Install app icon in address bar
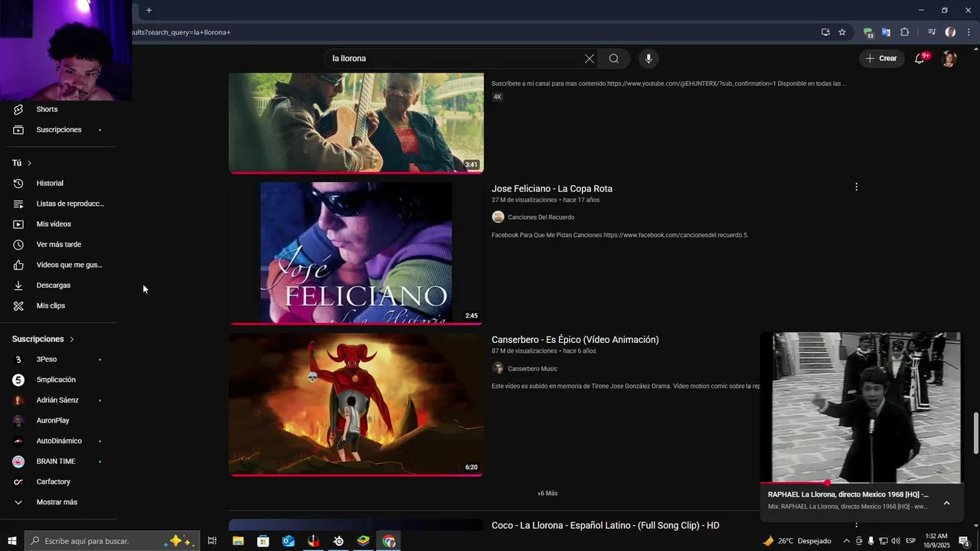Image resolution: width=980 pixels, height=551 pixels. pyautogui.click(x=825, y=32)
